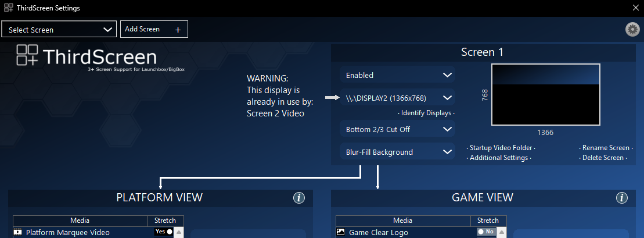The height and width of the screenshot is (238, 644).
Task: Click the Delete Screen link
Action: point(604,158)
